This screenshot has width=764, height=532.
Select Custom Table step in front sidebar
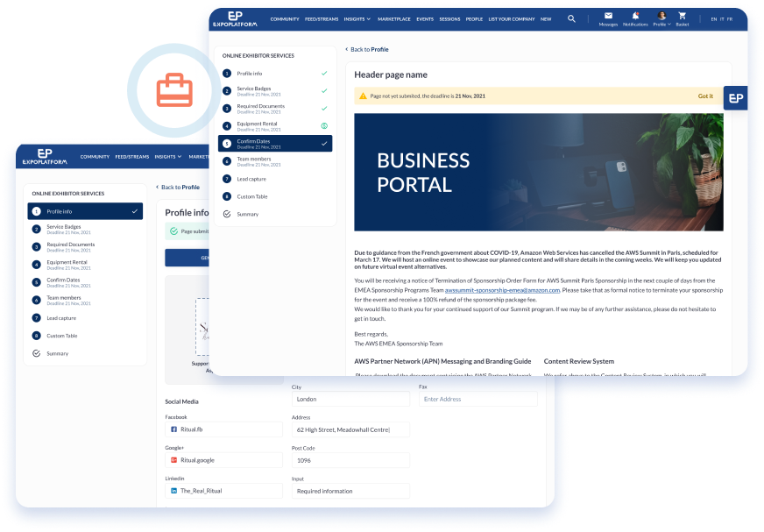275,196
